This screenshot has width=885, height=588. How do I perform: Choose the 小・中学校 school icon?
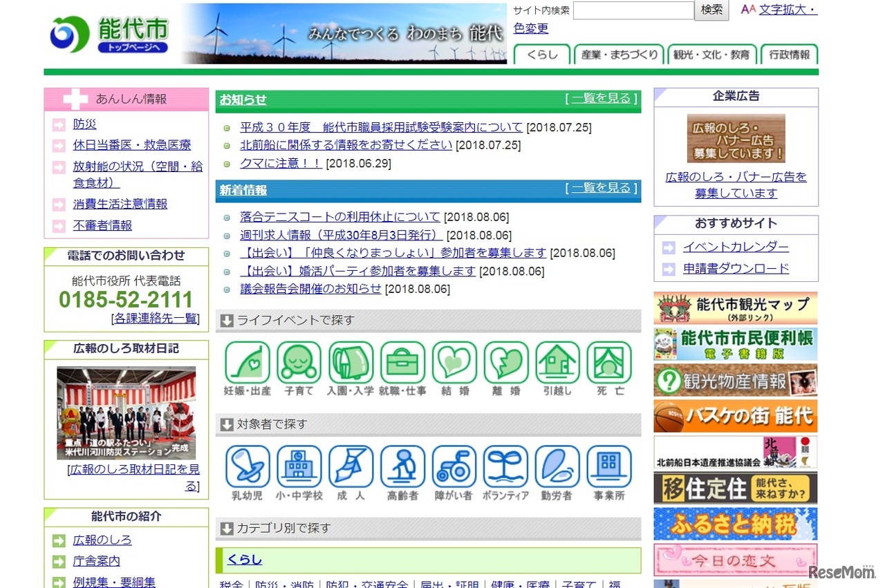[x=299, y=473]
